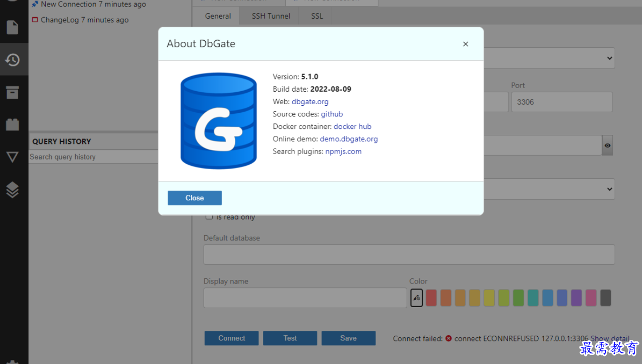The height and width of the screenshot is (364, 642).
Task: Click the Connect button
Action: tap(232, 338)
